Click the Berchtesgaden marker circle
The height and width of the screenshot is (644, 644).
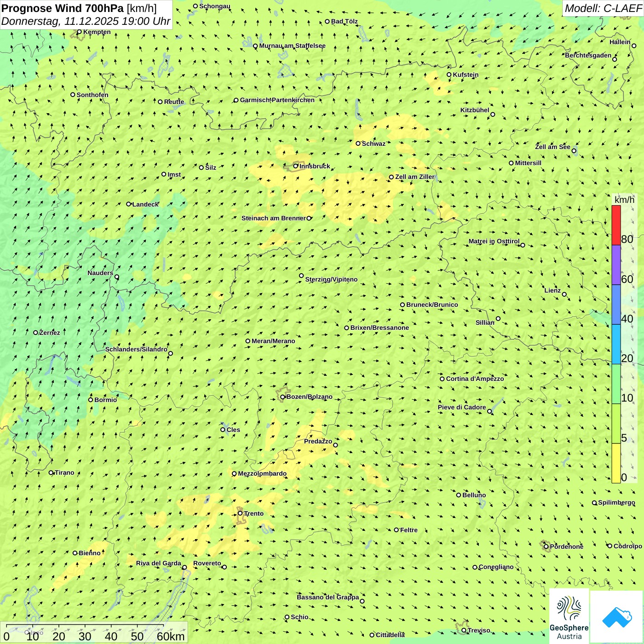(x=615, y=59)
